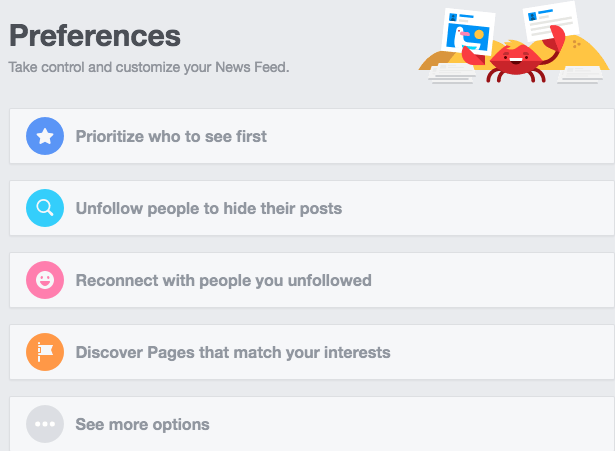
Task: Expand "See more options"
Action: [142, 424]
